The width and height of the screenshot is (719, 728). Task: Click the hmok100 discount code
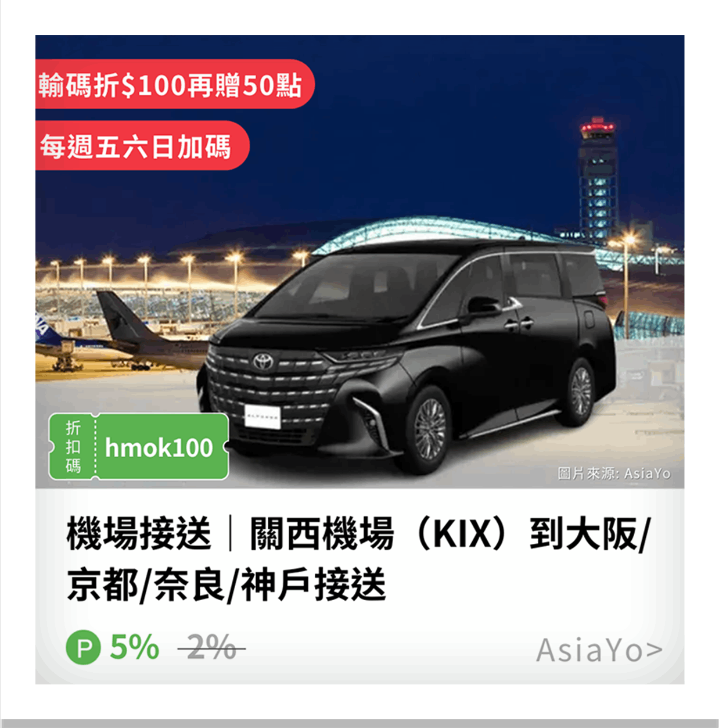pyautogui.click(x=159, y=447)
